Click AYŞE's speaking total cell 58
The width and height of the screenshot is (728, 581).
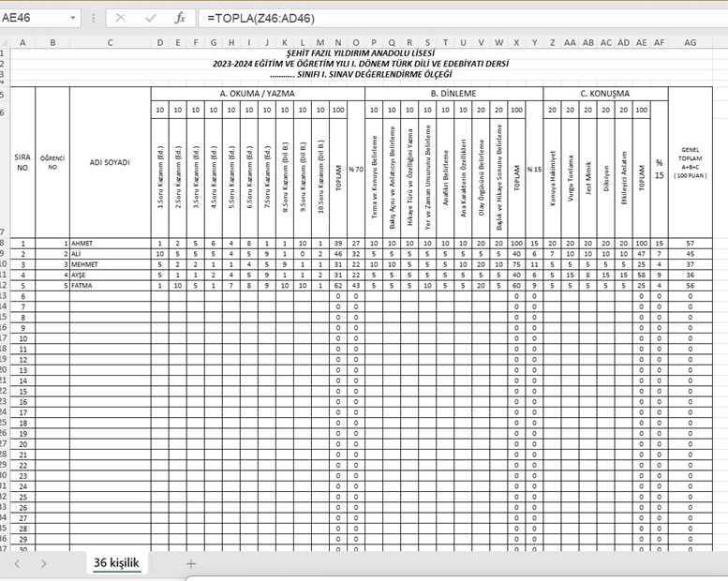[x=641, y=275]
